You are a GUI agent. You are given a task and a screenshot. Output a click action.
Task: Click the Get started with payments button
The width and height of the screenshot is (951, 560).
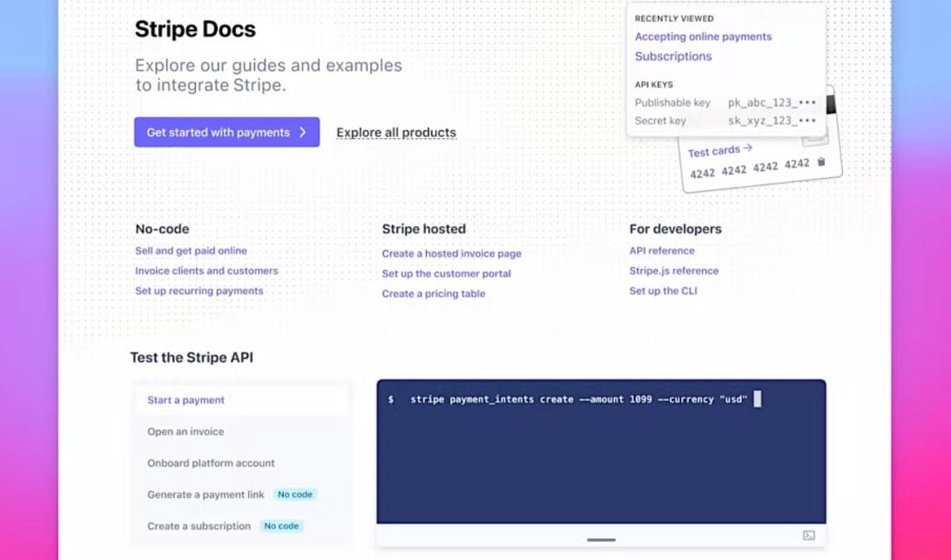pos(227,132)
